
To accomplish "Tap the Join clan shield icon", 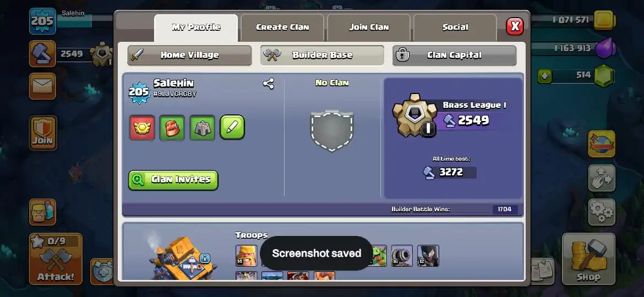I will coord(43,133).
